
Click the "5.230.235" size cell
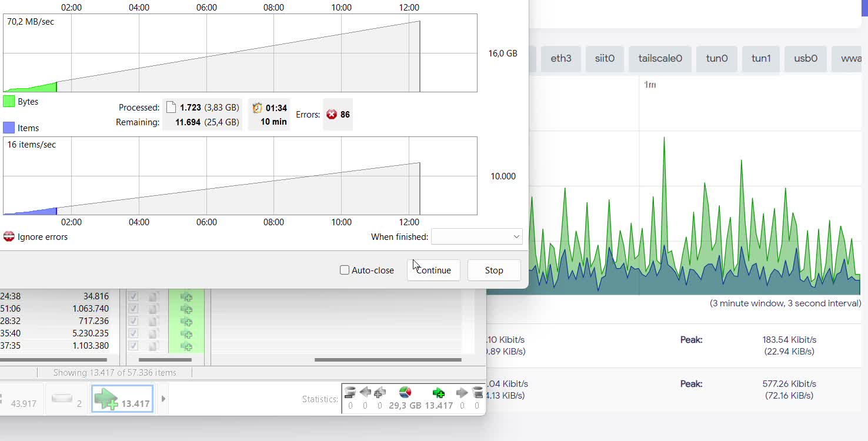coord(91,333)
